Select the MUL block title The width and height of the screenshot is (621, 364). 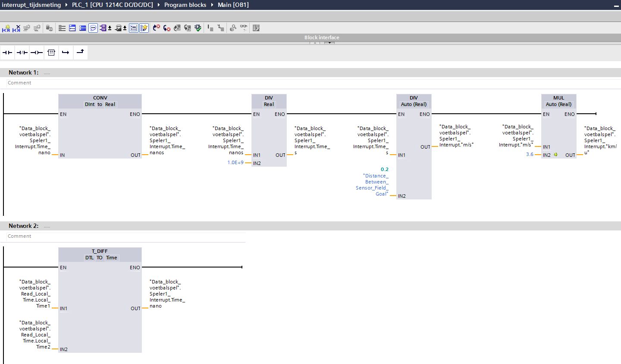(558, 98)
